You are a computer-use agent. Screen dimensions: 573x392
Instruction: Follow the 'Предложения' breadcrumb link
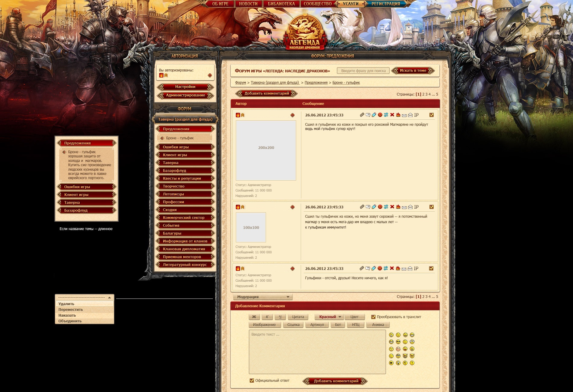point(316,83)
